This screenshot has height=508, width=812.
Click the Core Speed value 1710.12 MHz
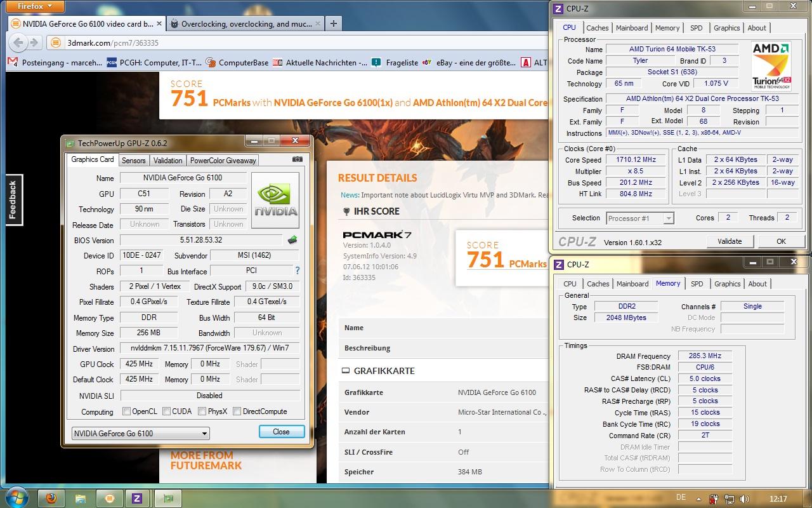coord(636,160)
